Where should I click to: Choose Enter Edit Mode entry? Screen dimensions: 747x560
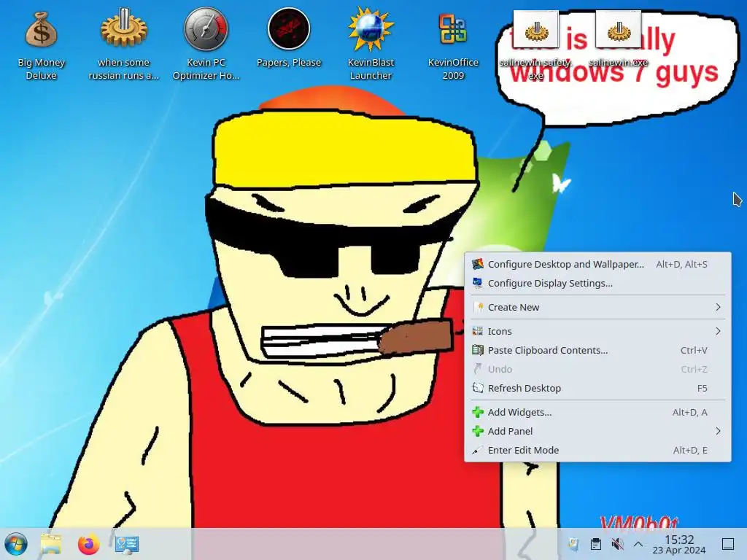coord(597,450)
